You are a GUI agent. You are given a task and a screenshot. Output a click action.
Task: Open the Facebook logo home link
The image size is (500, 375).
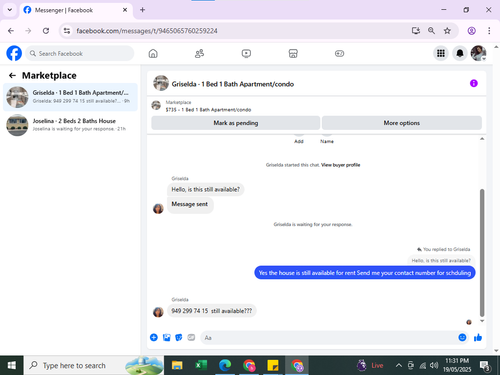(x=14, y=53)
